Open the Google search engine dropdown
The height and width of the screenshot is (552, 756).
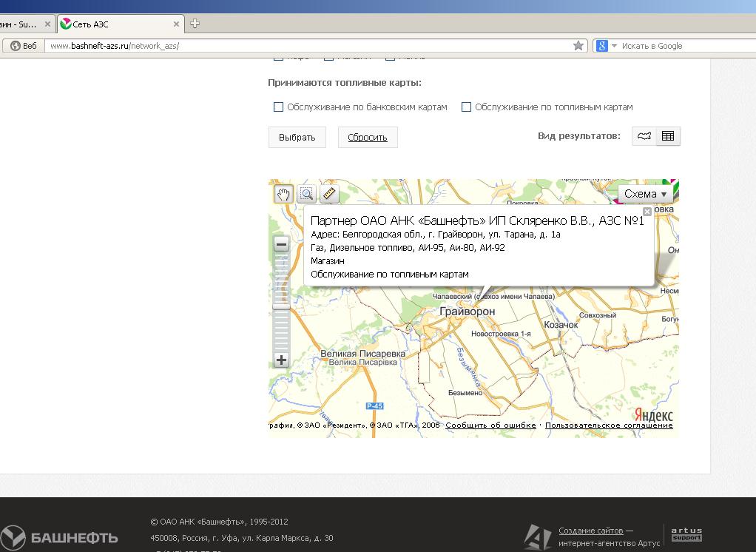606,46
